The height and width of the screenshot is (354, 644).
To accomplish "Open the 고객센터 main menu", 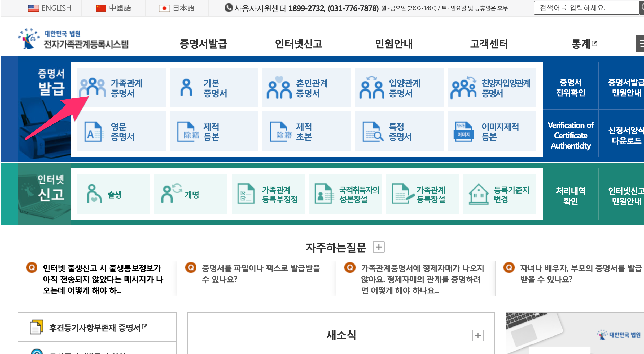I will click(489, 44).
